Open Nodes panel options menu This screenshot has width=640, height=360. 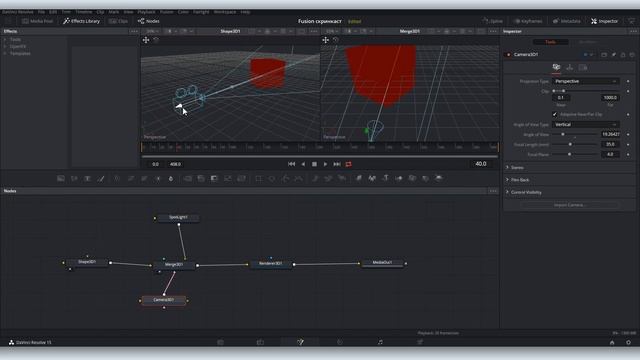click(493, 191)
